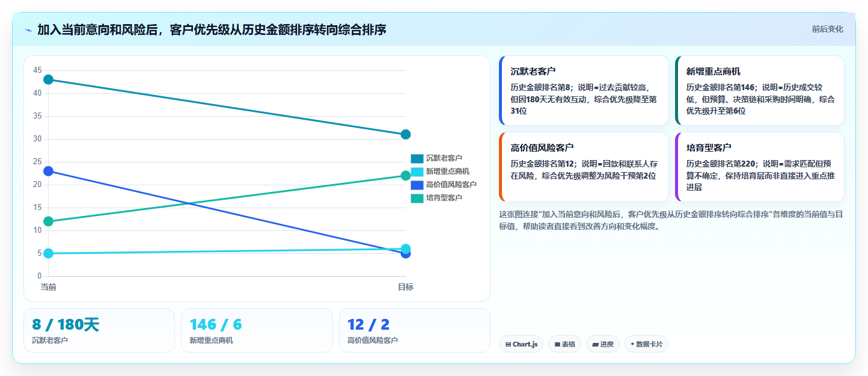
Task: Click 培育型客户 current point at 12
Action: click(49, 221)
